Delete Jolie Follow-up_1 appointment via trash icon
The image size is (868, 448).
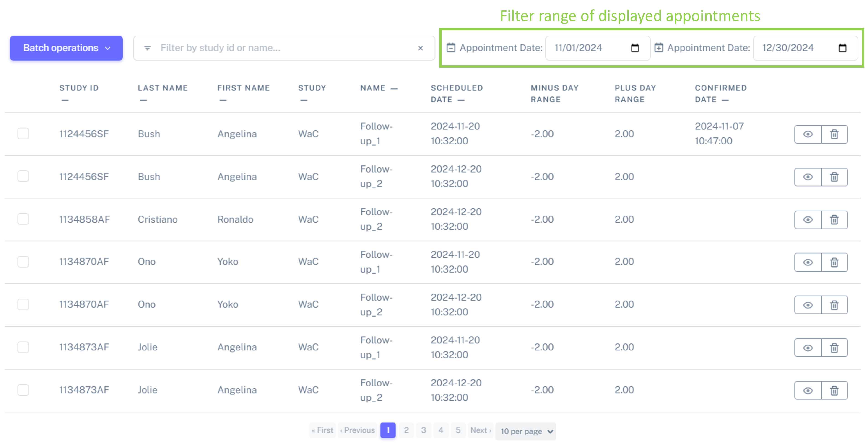click(834, 348)
